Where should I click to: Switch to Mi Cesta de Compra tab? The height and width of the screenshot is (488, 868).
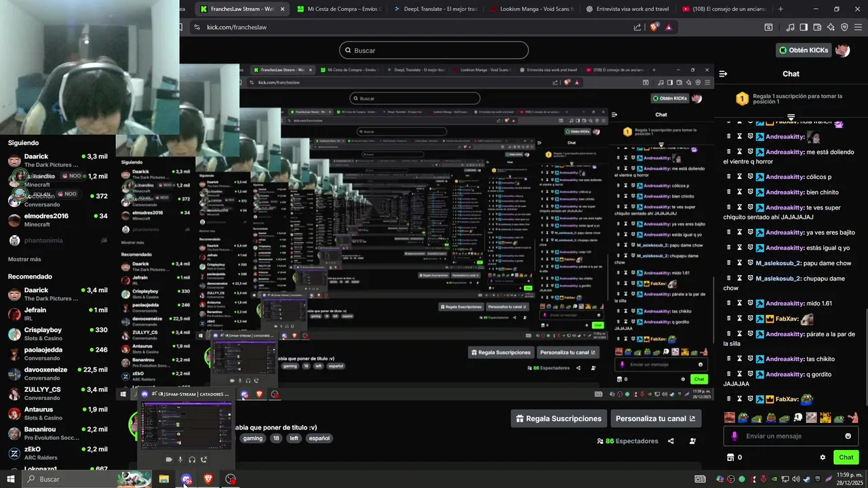(x=339, y=9)
